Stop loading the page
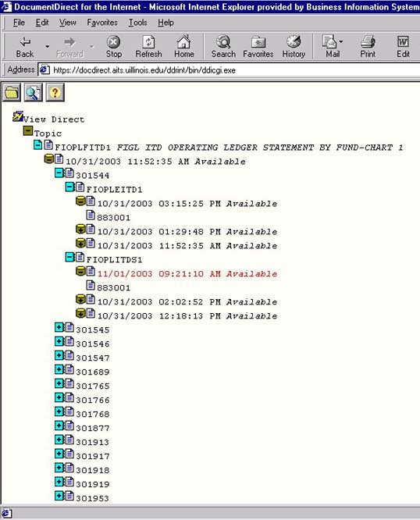Viewport: 420px width, 520px height. click(114, 47)
